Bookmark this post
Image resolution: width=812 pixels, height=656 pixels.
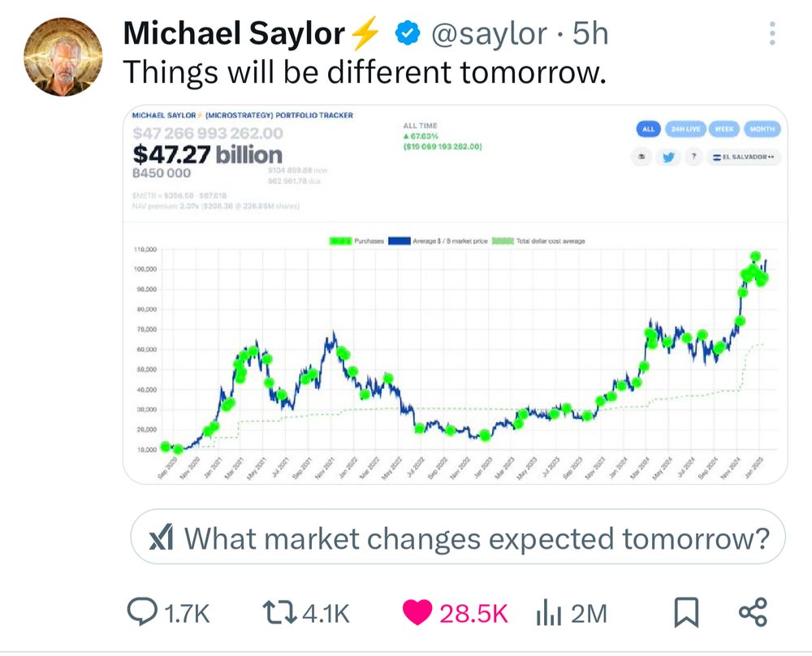[x=686, y=612]
